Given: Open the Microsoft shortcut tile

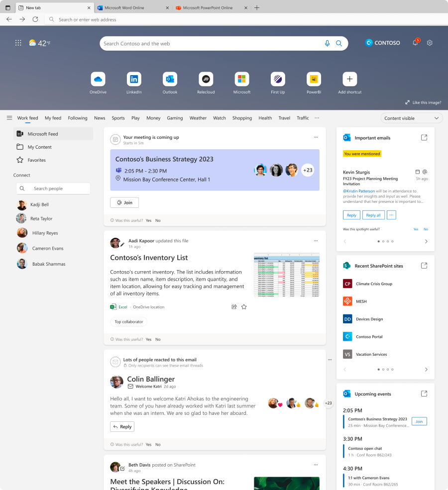Looking at the screenshot, I should (x=241, y=80).
